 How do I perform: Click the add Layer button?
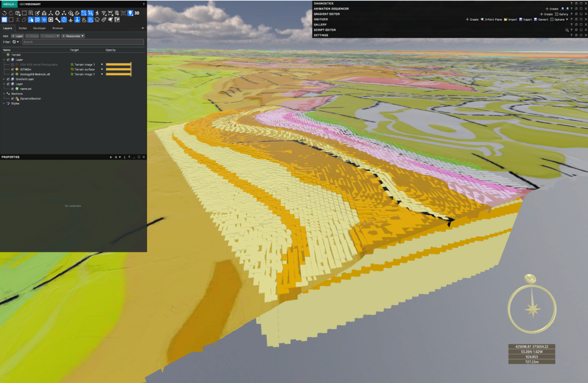tap(17, 36)
